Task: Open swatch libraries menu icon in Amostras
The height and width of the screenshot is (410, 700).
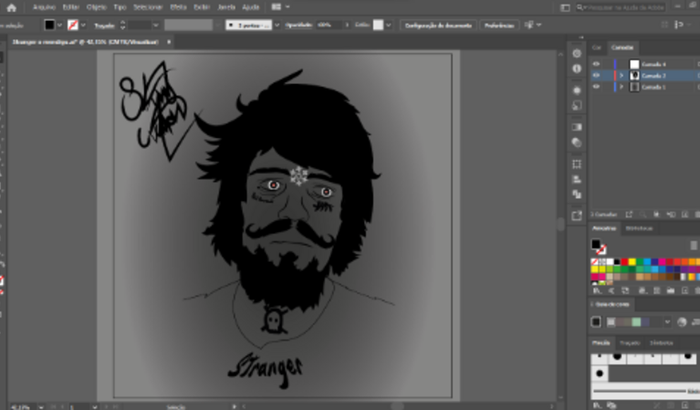Action: point(597,291)
